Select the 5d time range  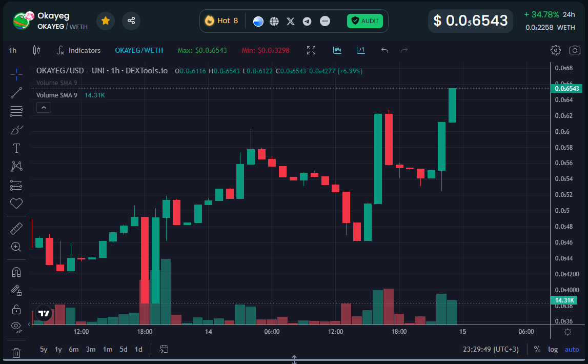pyautogui.click(x=124, y=349)
